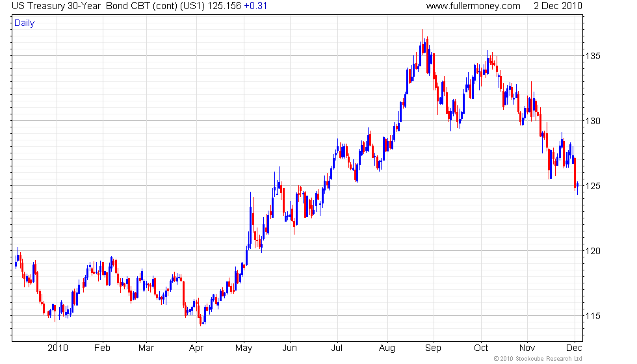The image size is (637, 364).
Task: Click the 'Daily' interval label
Action: 25,23
